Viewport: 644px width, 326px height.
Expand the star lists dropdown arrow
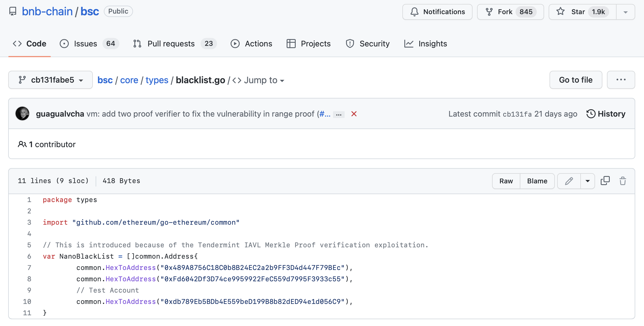[x=626, y=12]
